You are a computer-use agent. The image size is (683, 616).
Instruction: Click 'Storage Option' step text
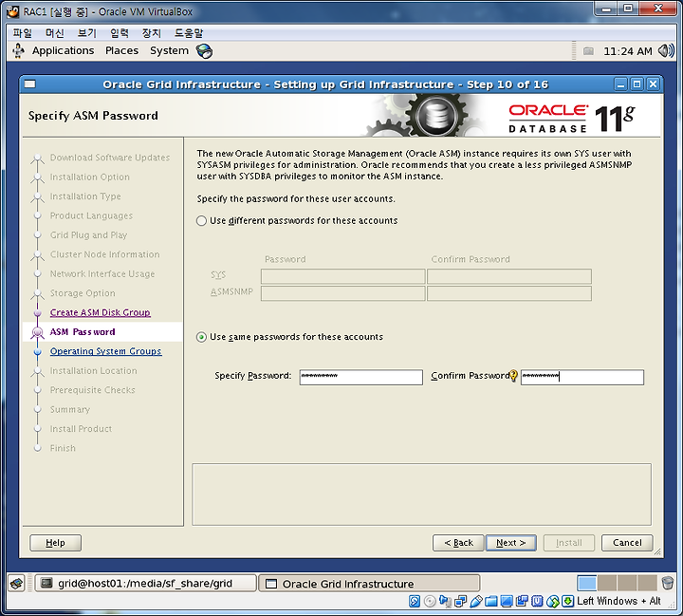(83, 293)
